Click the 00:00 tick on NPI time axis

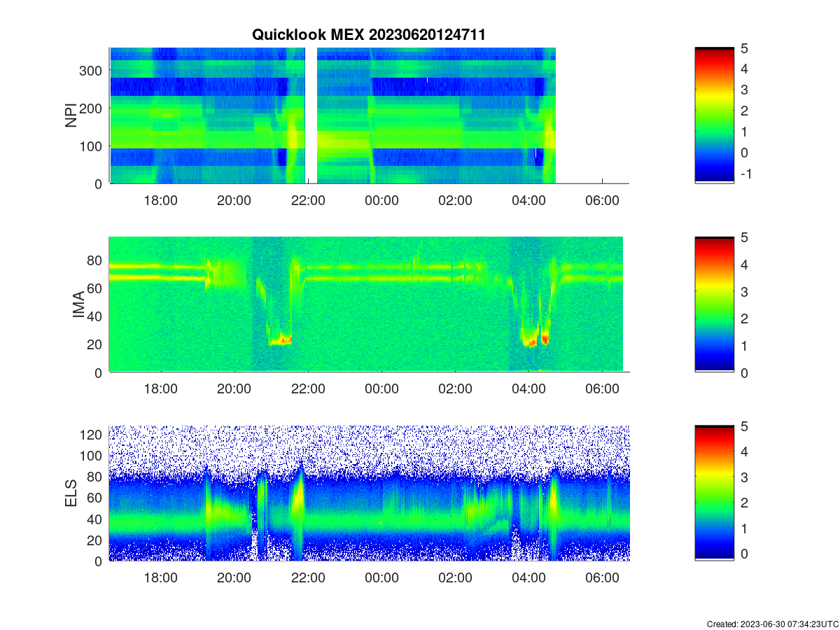(381, 200)
